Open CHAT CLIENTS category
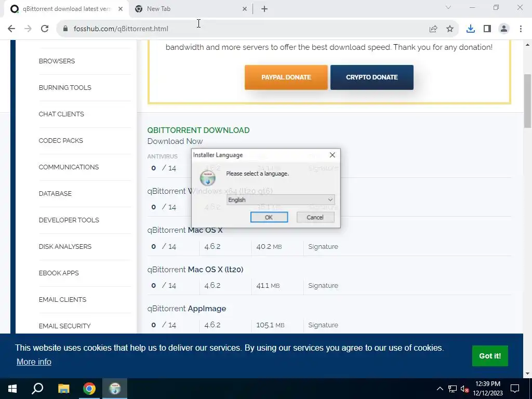The width and height of the screenshot is (532, 399). (61, 114)
